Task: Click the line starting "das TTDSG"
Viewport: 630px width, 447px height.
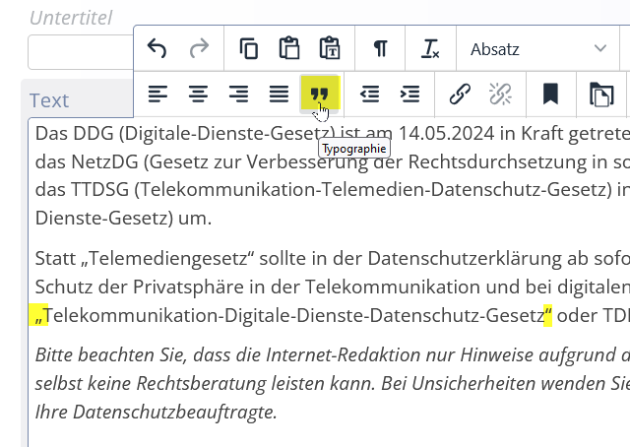Action: pos(332,190)
